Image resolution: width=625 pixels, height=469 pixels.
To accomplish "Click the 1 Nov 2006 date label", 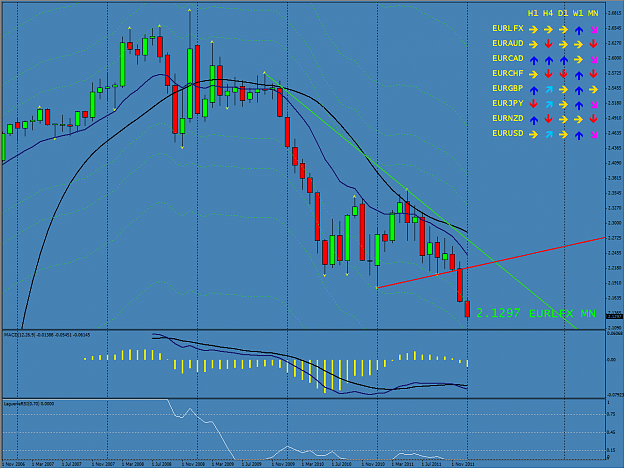I will [x=13, y=464].
